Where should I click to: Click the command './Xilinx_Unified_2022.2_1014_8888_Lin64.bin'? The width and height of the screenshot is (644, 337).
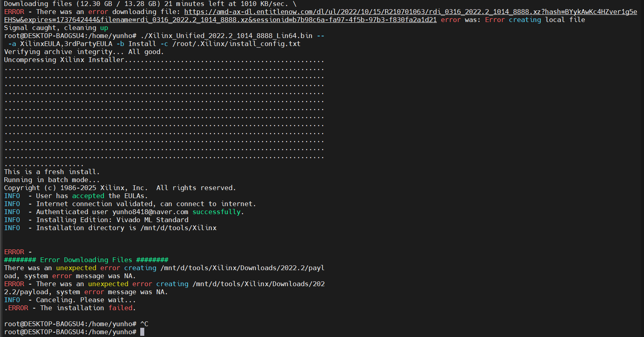click(x=226, y=36)
